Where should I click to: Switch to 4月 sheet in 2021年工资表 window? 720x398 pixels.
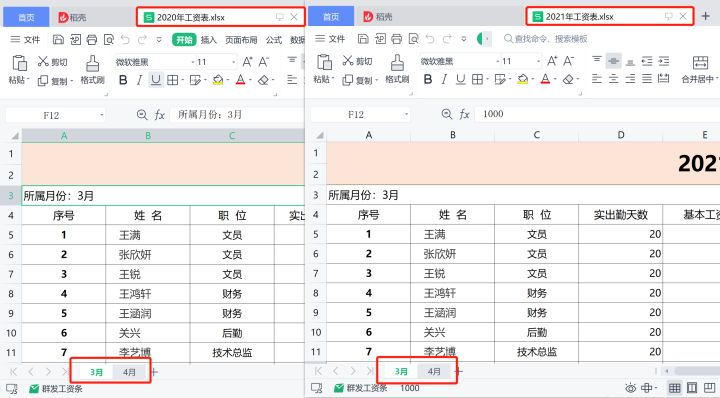tap(434, 371)
